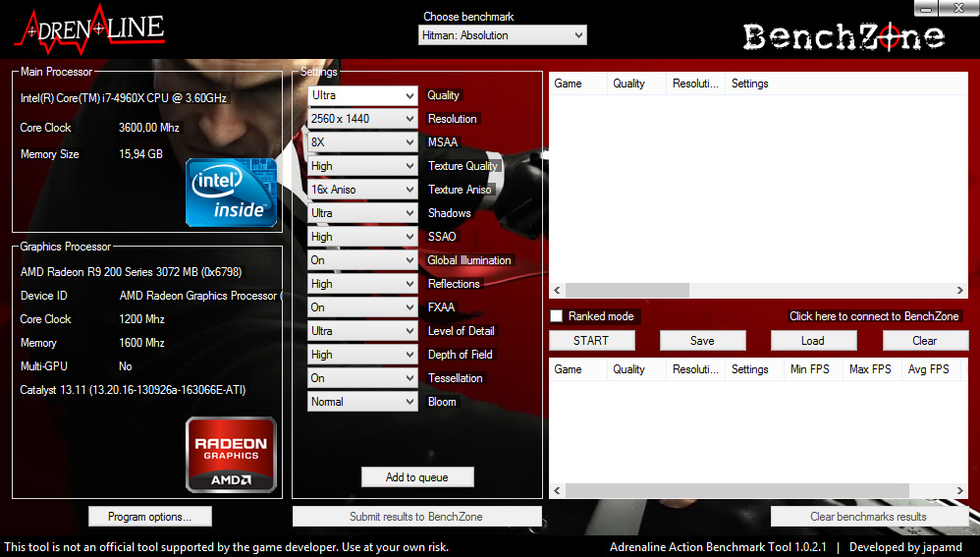Click the 3600,00 Mhz core clock value
Image resolution: width=980 pixels, height=557 pixels.
click(149, 128)
